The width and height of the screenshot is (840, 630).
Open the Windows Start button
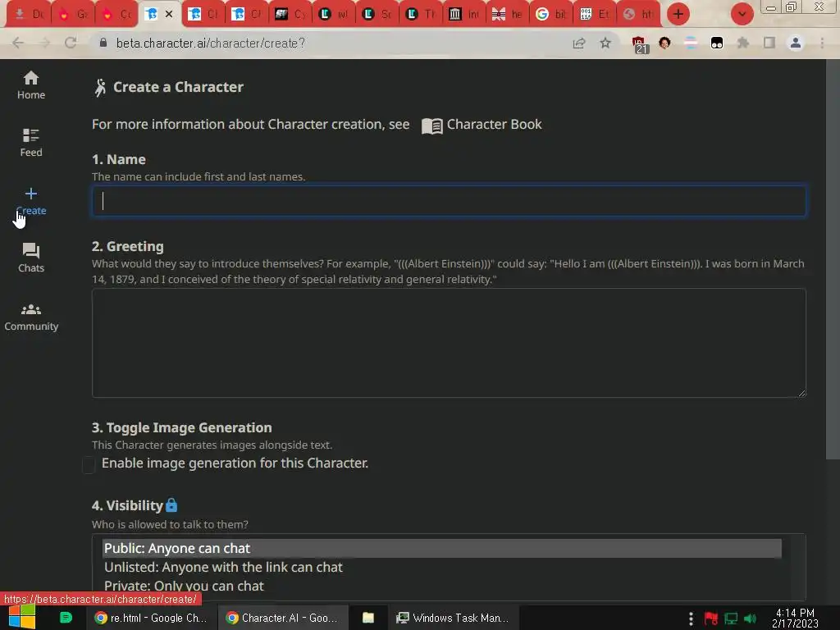point(22,618)
